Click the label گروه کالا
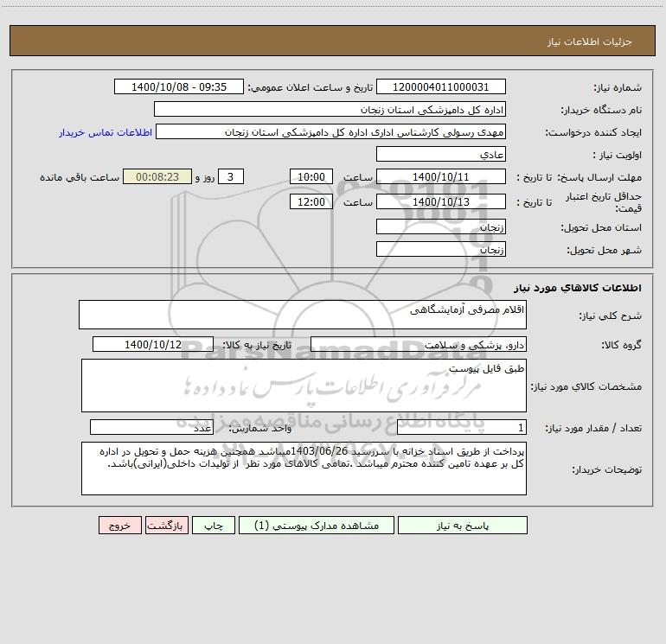The width and height of the screenshot is (666, 644). coord(621,345)
